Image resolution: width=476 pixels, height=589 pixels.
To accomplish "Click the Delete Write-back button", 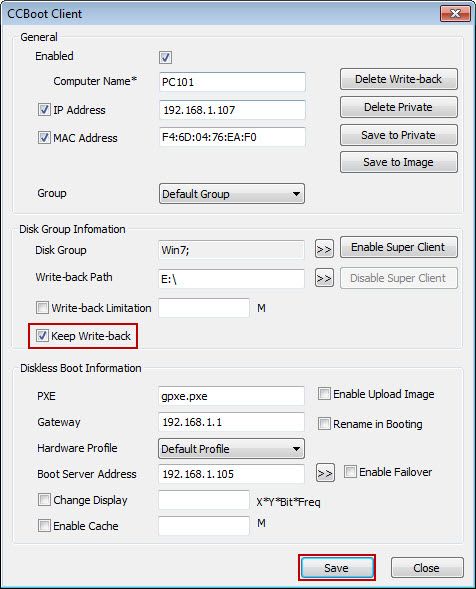I will [399, 79].
